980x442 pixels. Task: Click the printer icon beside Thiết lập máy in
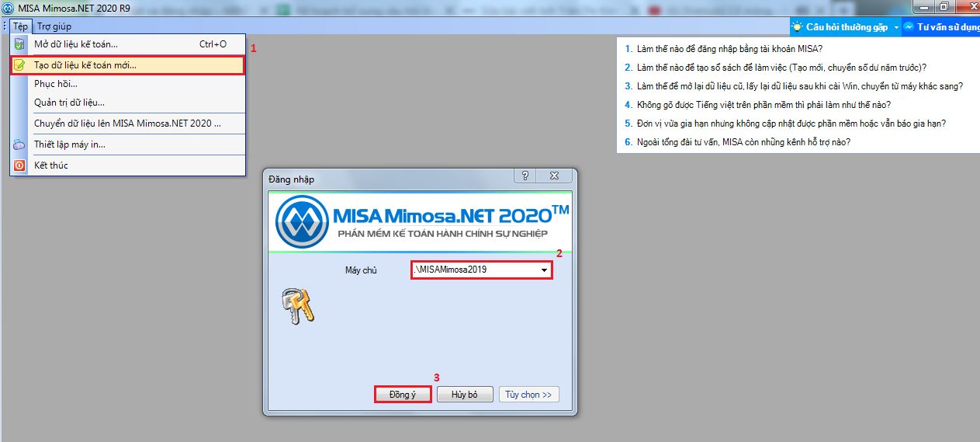19,144
